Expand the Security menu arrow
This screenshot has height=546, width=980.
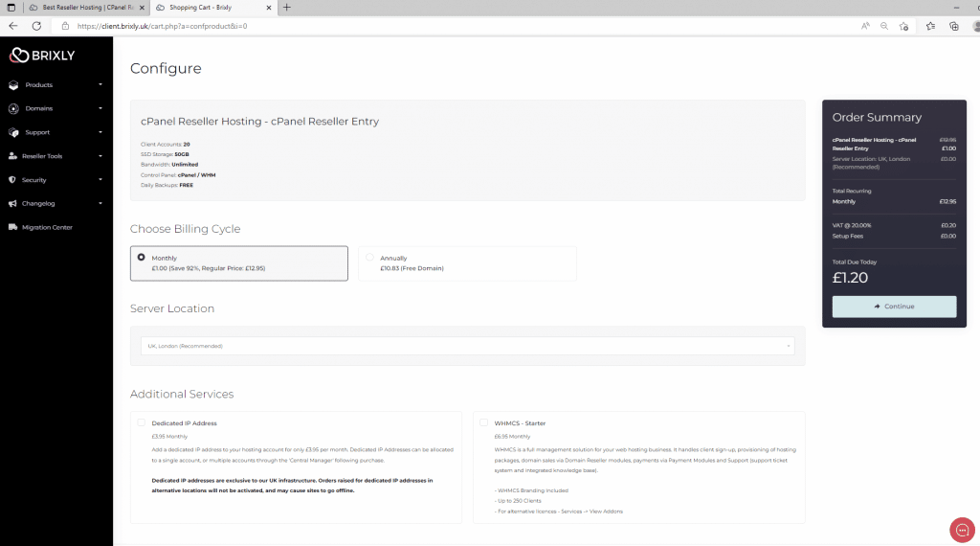coord(100,180)
